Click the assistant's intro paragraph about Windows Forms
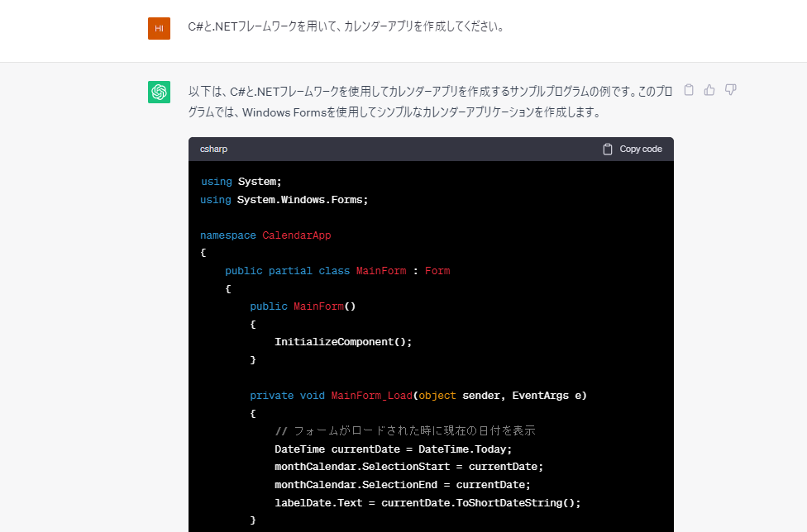 (430, 102)
